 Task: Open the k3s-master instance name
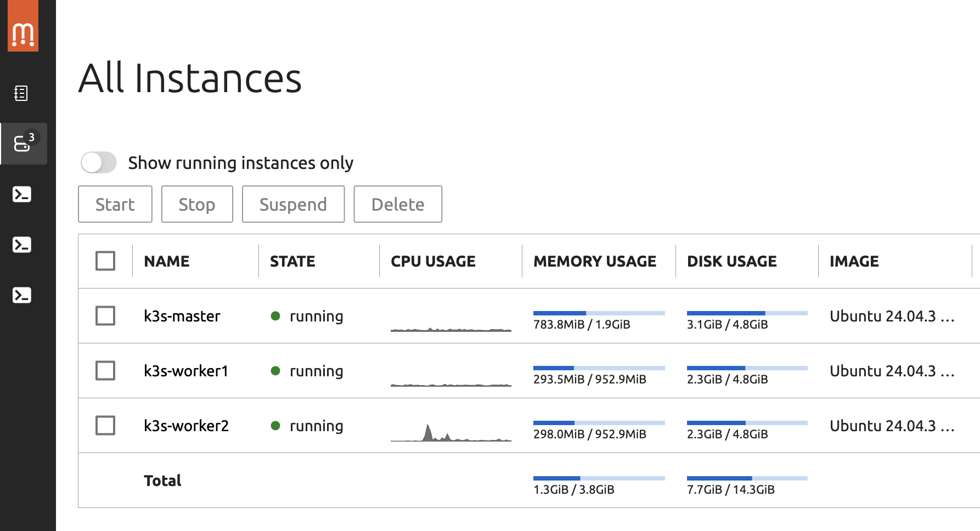click(182, 316)
